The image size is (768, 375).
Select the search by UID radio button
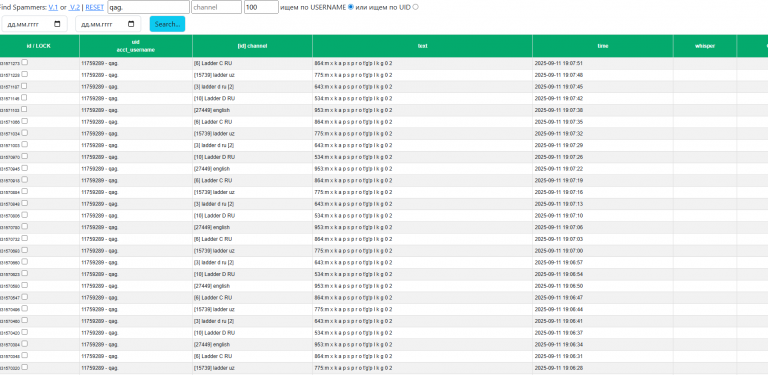[416, 7]
